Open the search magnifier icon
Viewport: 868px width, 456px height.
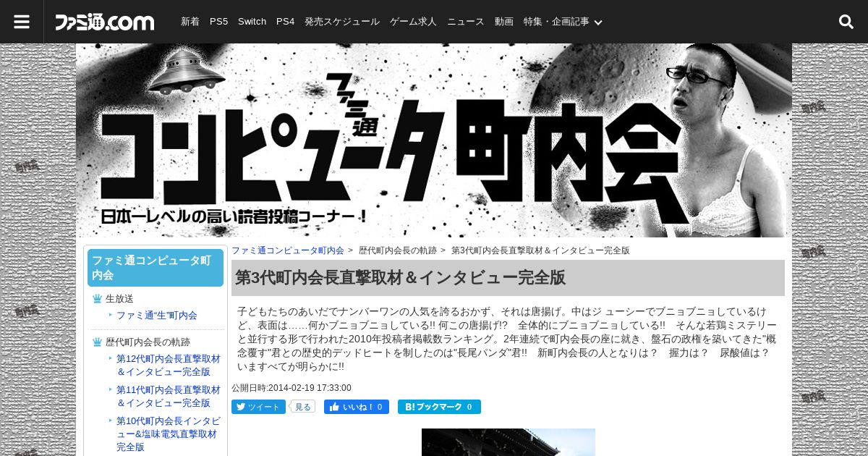click(846, 22)
